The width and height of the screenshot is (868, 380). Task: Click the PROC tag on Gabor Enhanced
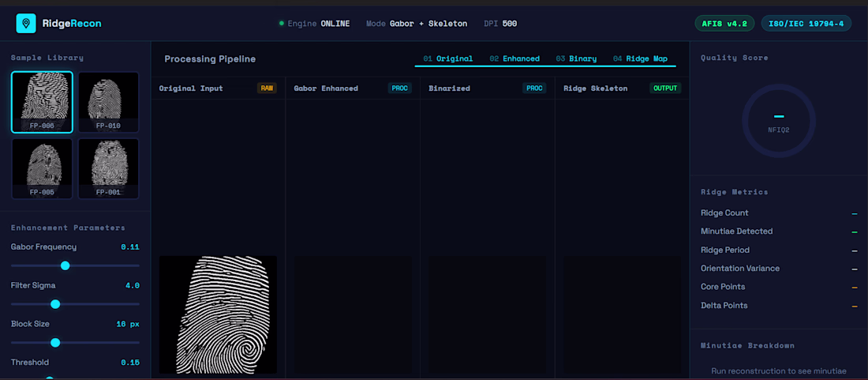pyautogui.click(x=400, y=88)
